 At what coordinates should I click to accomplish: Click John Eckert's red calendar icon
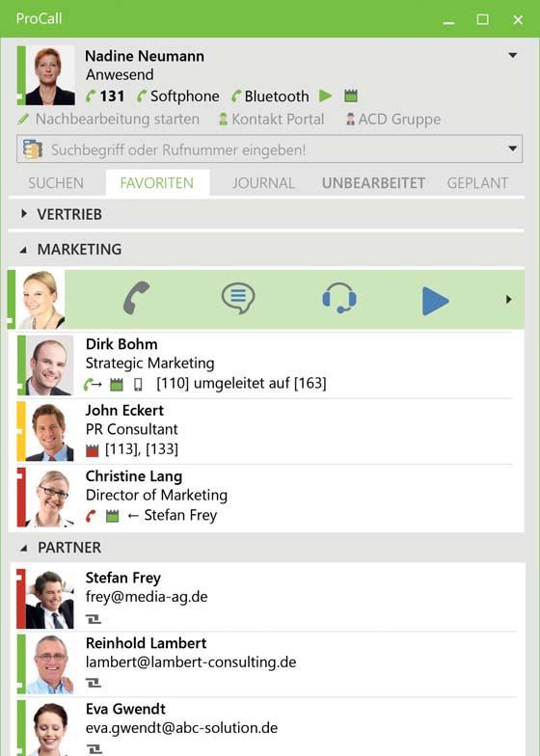tap(93, 450)
